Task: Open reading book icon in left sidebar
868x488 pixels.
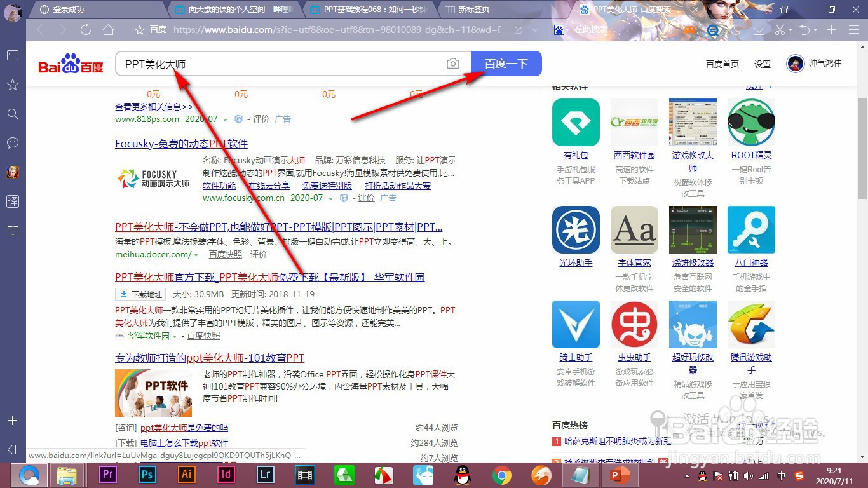Action: (12, 231)
